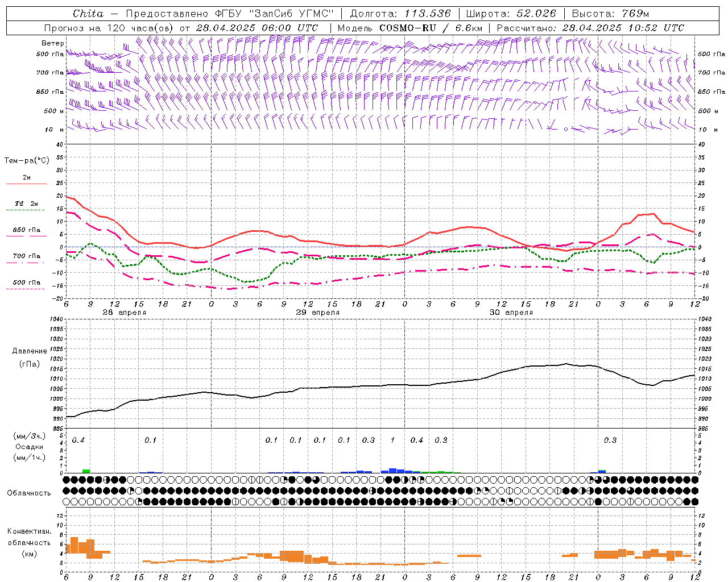Click the "Ветер" wind panel label

pos(53,43)
